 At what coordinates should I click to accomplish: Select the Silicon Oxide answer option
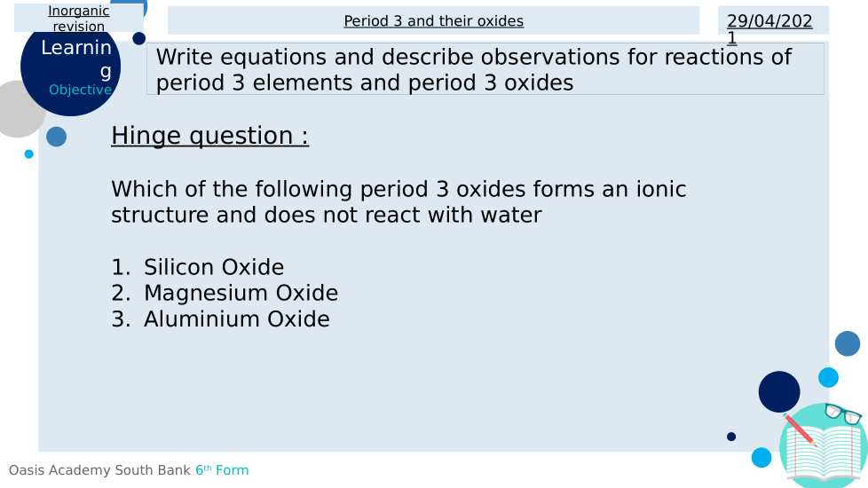213,267
